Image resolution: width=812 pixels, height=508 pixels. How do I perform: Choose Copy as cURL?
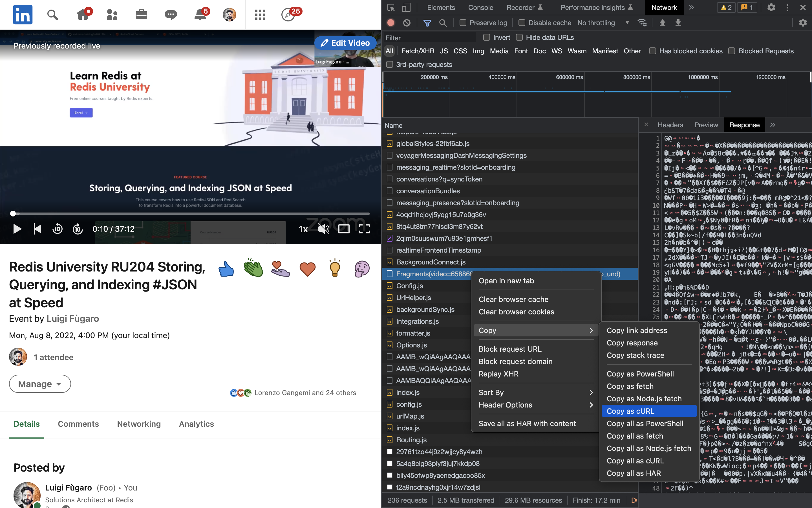pos(649,411)
